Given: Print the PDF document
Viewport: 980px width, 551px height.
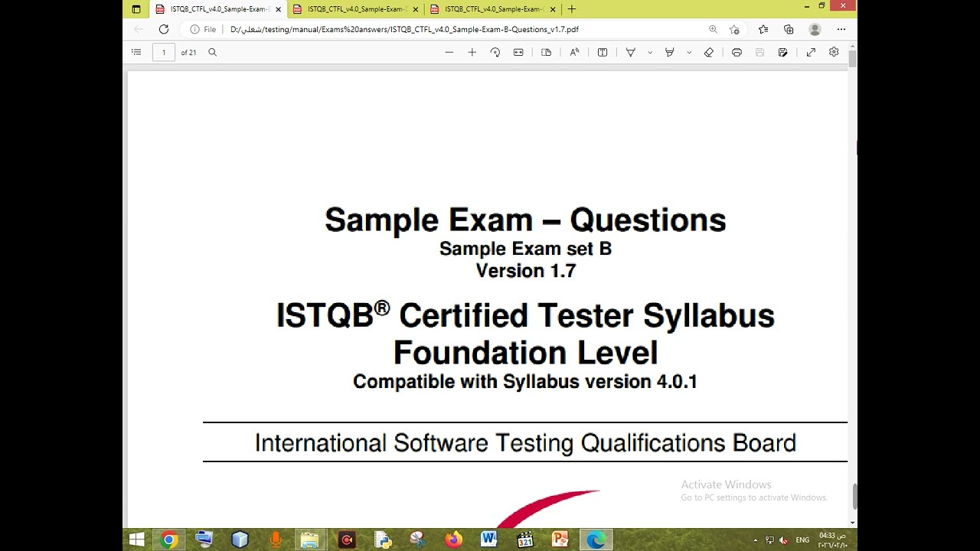Looking at the screenshot, I should [x=737, y=52].
